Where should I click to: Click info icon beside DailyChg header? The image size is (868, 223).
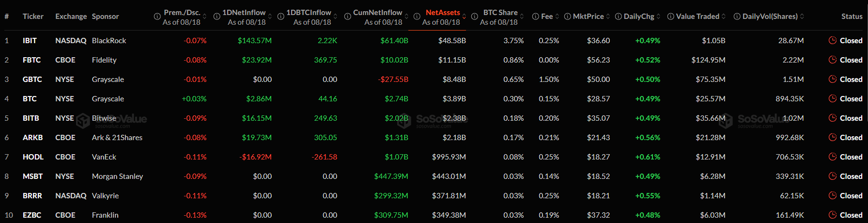[618, 16]
